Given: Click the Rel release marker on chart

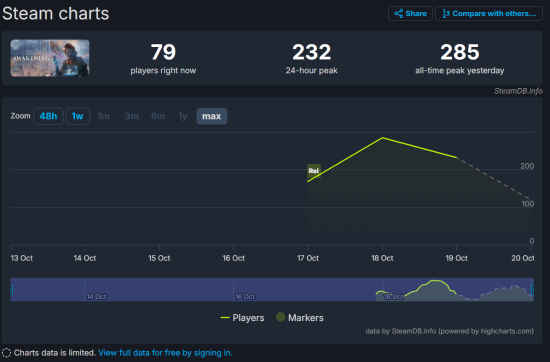Looking at the screenshot, I should pos(314,171).
